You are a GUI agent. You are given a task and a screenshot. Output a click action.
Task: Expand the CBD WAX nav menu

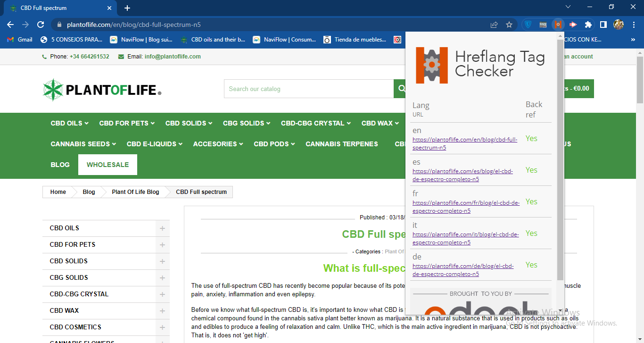click(x=380, y=123)
